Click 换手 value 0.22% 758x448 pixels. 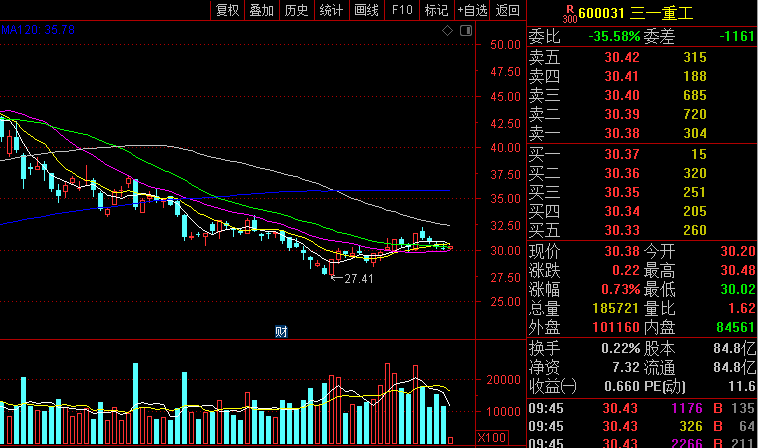pos(620,348)
